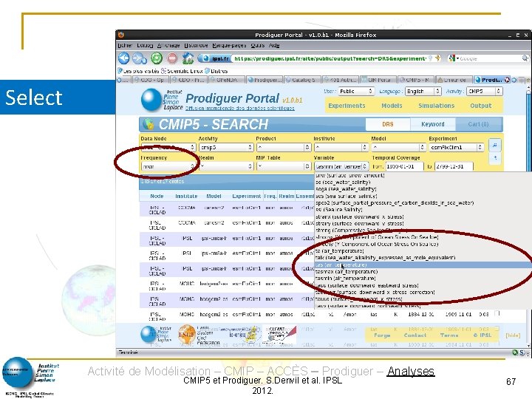Click the forward navigation icon in toolbar

point(140,58)
